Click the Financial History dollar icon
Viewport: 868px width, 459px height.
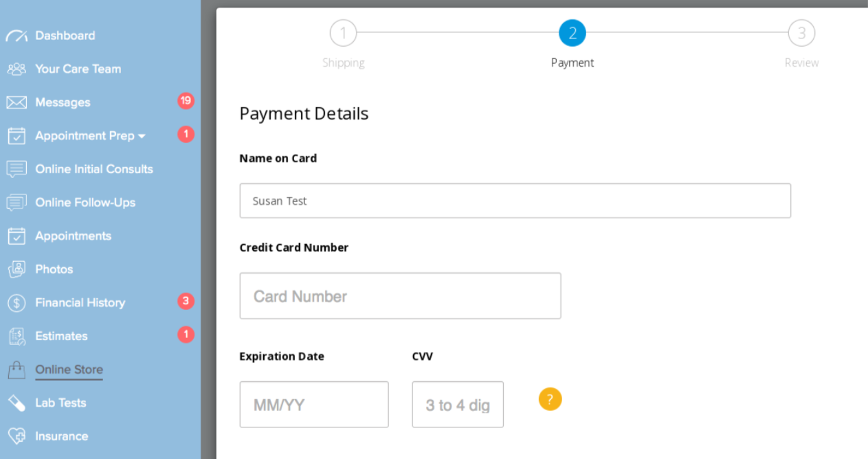16,303
